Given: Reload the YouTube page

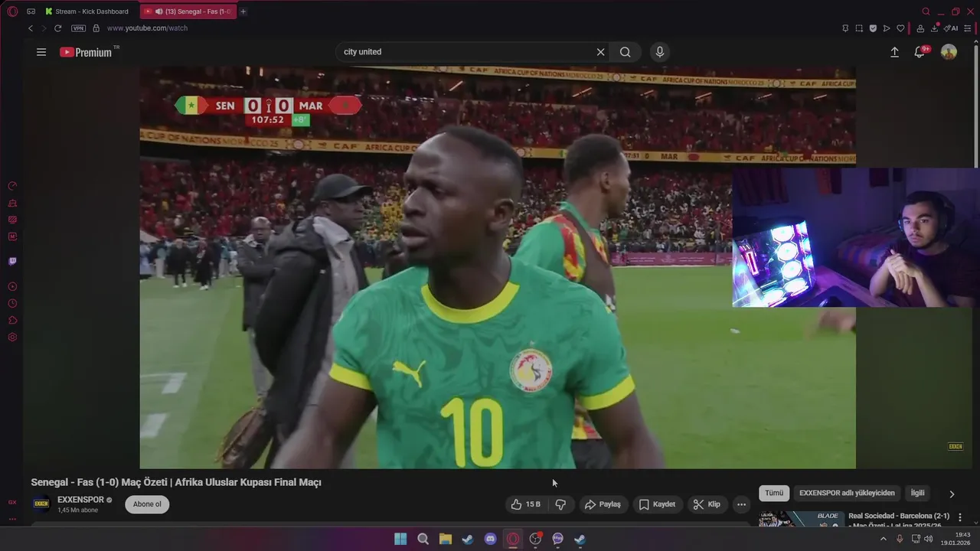Looking at the screenshot, I should pos(57,28).
